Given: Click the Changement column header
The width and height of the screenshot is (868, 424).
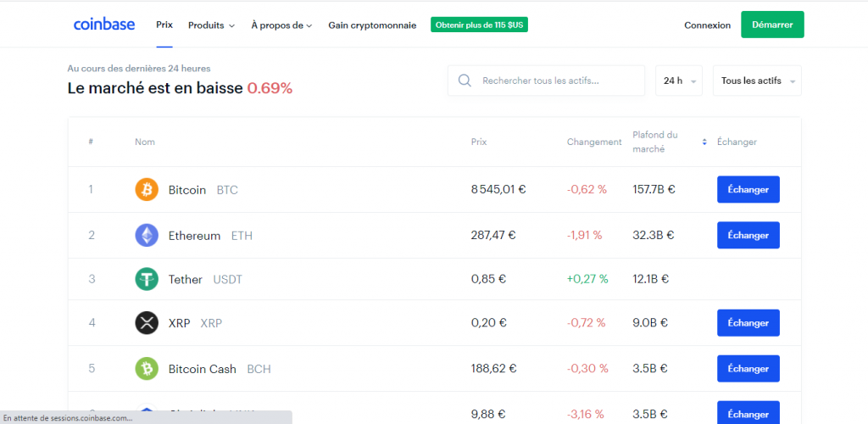Looking at the screenshot, I should [594, 142].
